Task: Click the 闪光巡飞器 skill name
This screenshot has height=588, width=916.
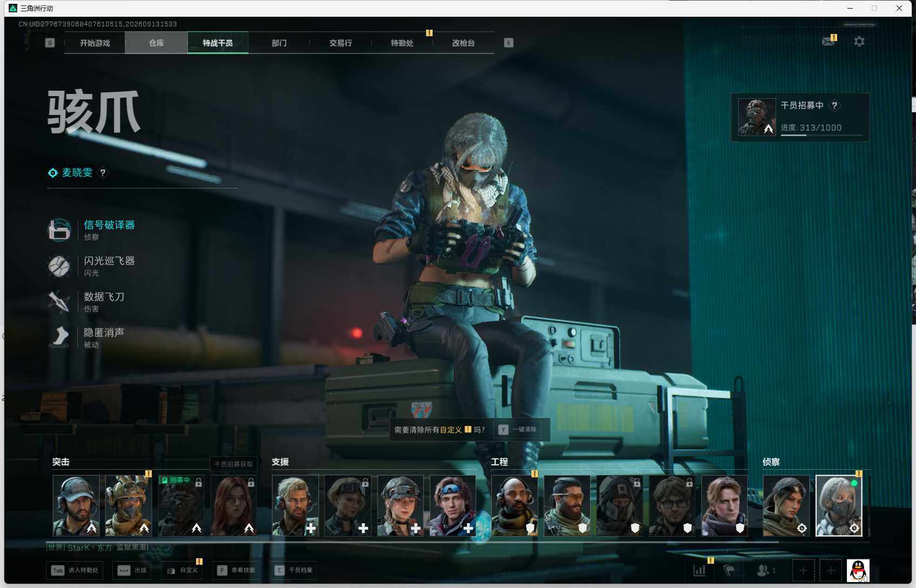Action: 109,261
